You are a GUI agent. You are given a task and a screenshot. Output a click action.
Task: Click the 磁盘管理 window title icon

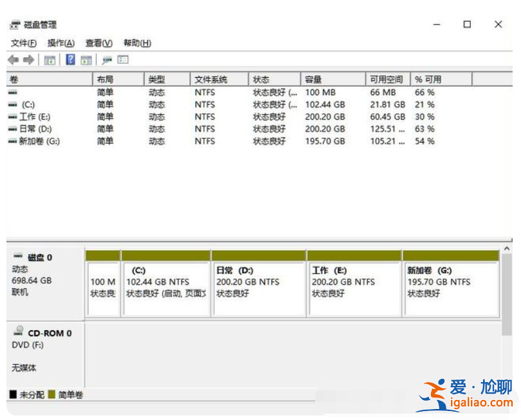[x=14, y=24]
